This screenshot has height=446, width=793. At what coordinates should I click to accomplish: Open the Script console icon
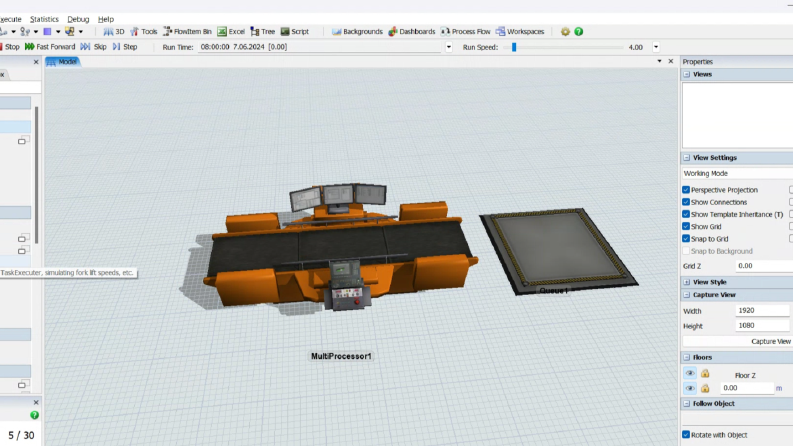[294, 31]
